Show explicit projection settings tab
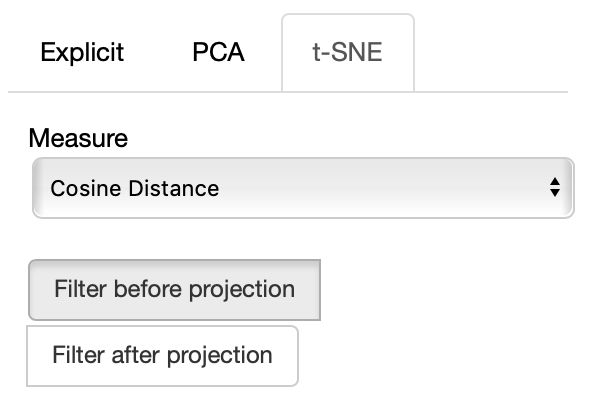Viewport: 598px width, 394px height. pyautogui.click(x=82, y=52)
